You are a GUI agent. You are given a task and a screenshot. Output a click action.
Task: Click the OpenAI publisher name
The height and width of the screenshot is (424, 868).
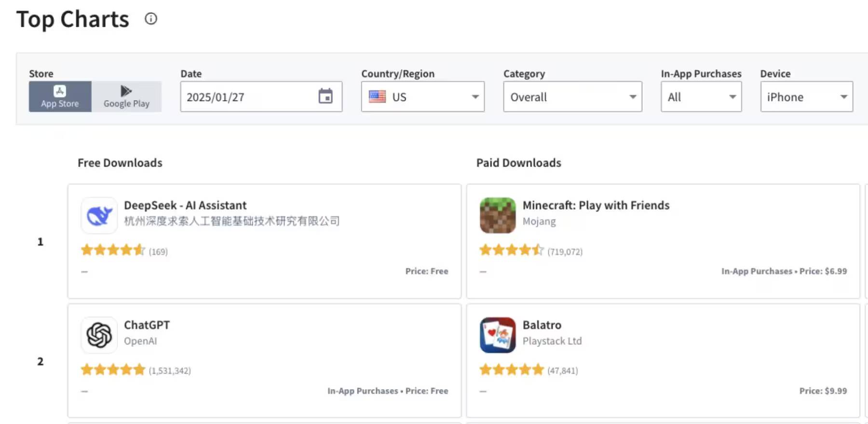140,341
